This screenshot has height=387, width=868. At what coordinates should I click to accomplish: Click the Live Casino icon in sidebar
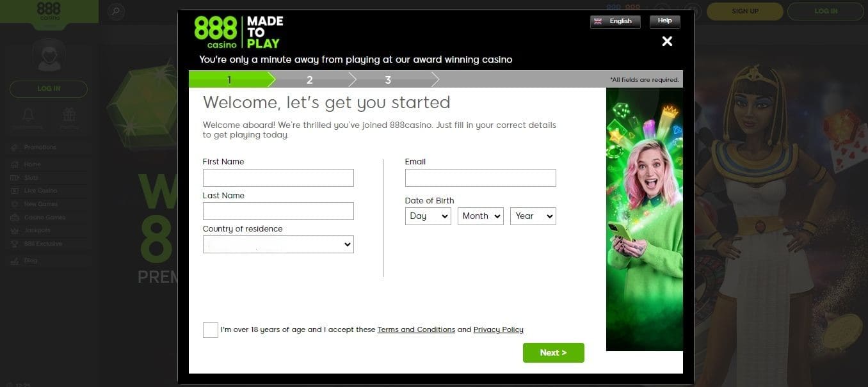pyautogui.click(x=15, y=191)
